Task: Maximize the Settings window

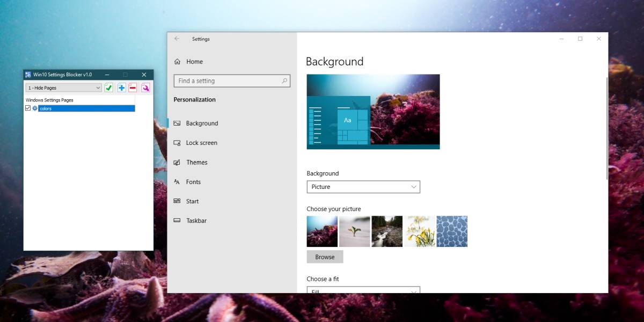Action: pos(580,39)
